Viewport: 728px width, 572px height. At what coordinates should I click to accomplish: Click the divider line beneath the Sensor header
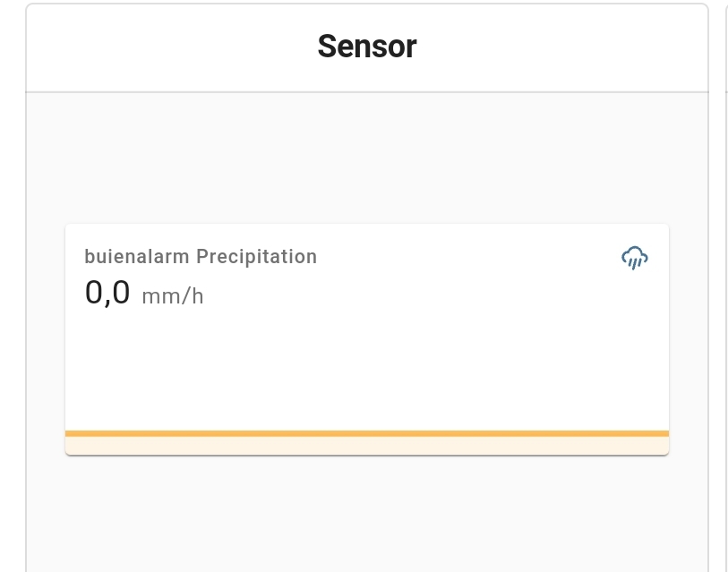point(367,91)
